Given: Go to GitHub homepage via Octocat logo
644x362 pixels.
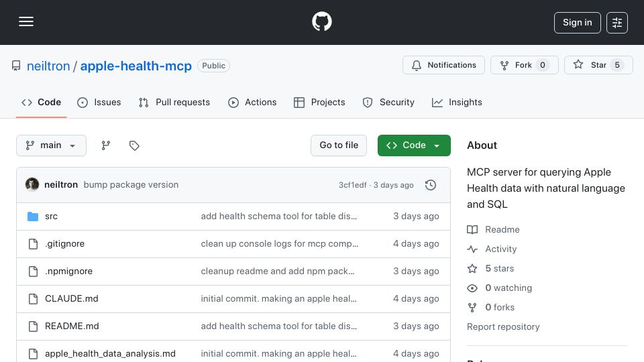Looking at the screenshot, I should 321,21.
